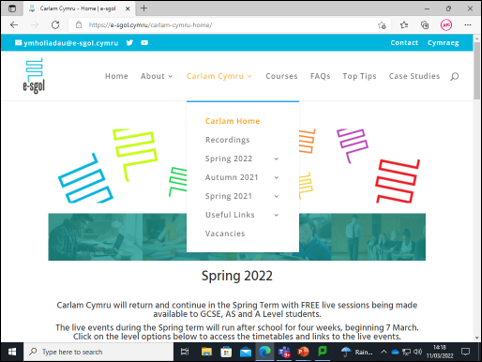Open Microsoft Store from the taskbar
Screen dimensions: 482x362
coord(226,352)
